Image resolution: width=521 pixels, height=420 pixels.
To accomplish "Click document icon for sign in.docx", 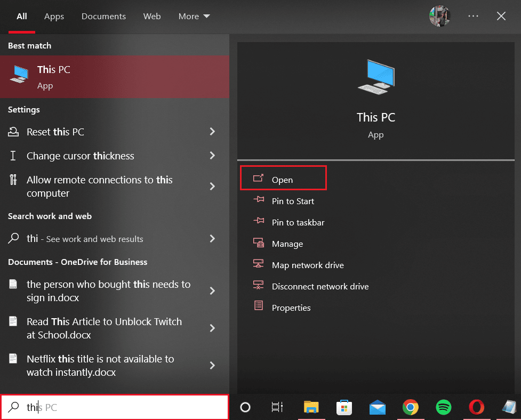I will click(x=13, y=284).
